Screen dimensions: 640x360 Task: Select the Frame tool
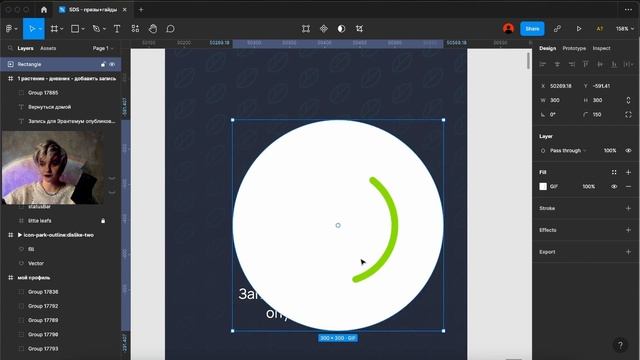[x=54, y=29]
